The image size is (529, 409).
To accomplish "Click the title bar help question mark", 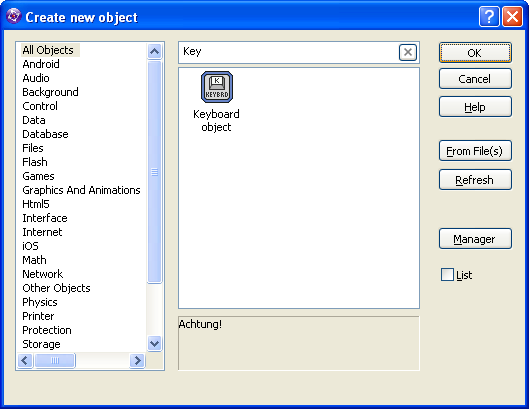I will (x=489, y=16).
